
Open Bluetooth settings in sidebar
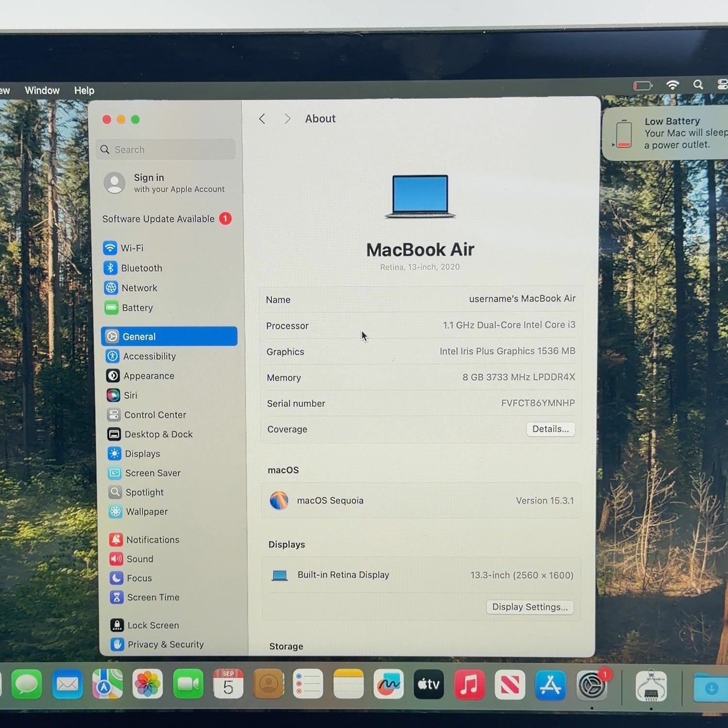132,268
